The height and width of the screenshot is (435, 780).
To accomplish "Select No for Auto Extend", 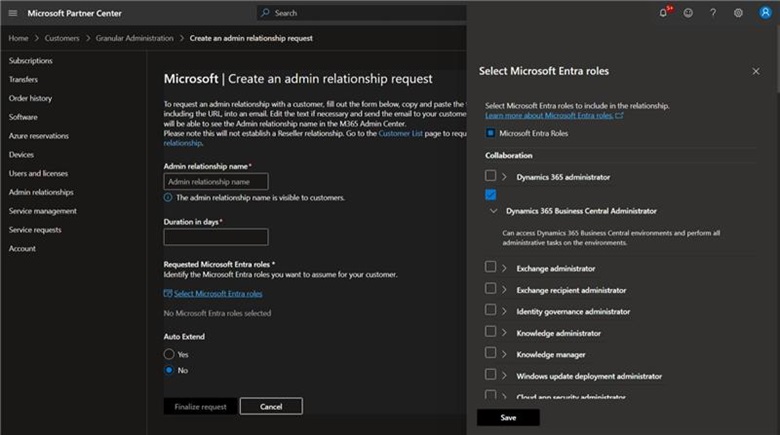I will (169, 370).
